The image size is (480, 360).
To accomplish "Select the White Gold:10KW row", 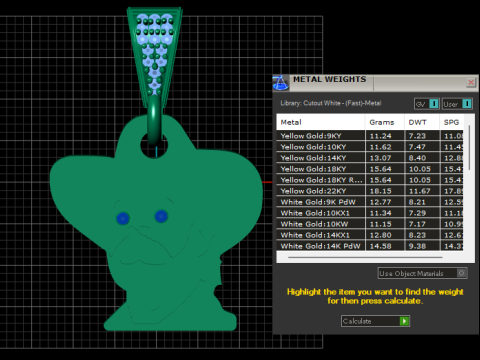I will (370, 224).
